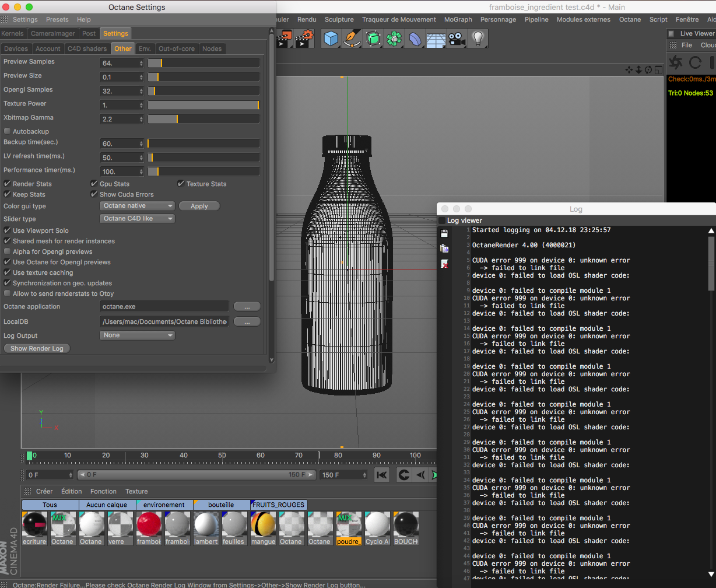This screenshot has width=716, height=588.
Task: Add a Camera using the camera icon
Action: [x=457, y=38]
